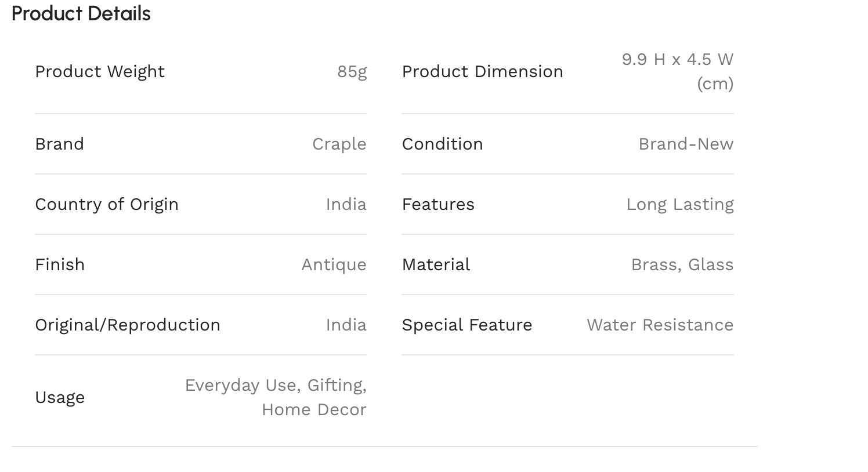Image resolution: width=868 pixels, height=472 pixels.
Task: Click the Product Details heading
Action: pos(81,13)
